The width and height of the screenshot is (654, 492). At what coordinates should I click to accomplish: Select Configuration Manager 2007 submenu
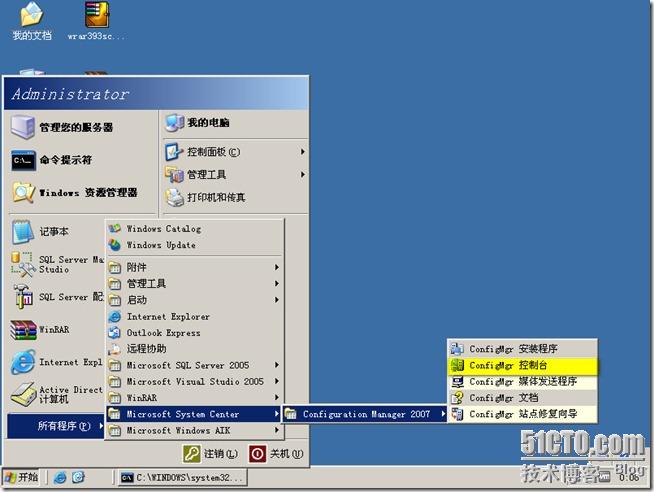(x=365, y=414)
